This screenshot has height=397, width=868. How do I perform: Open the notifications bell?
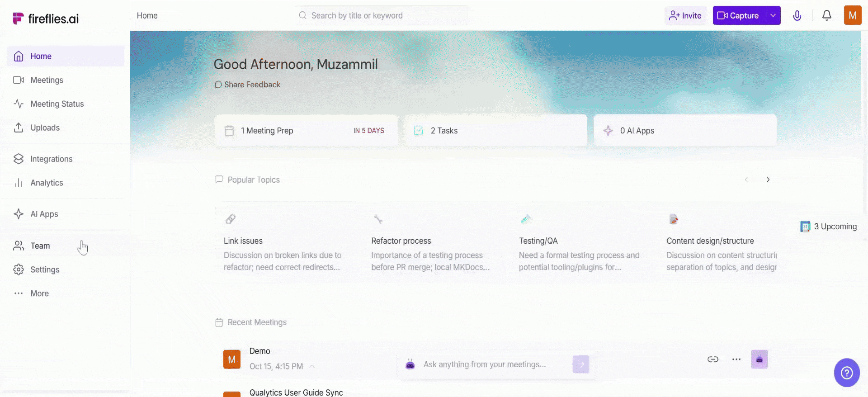[x=827, y=15]
